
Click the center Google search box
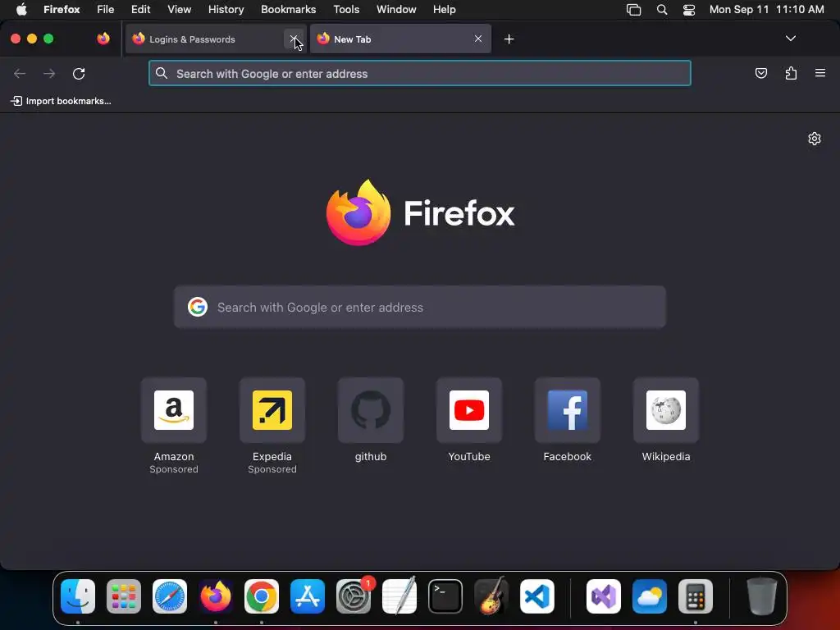click(x=419, y=307)
